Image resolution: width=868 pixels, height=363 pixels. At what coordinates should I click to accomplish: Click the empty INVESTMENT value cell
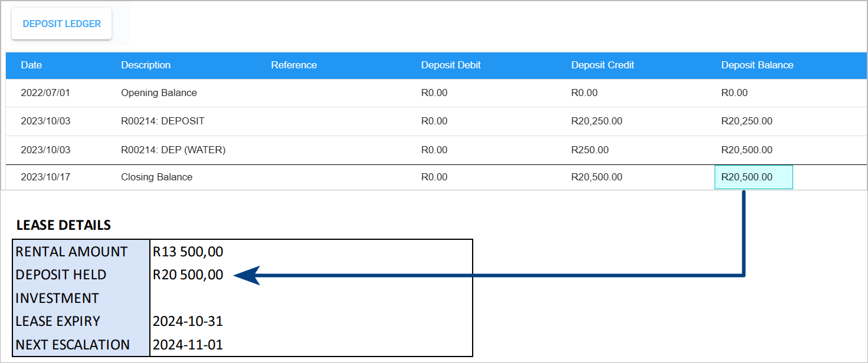coord(311,298)
